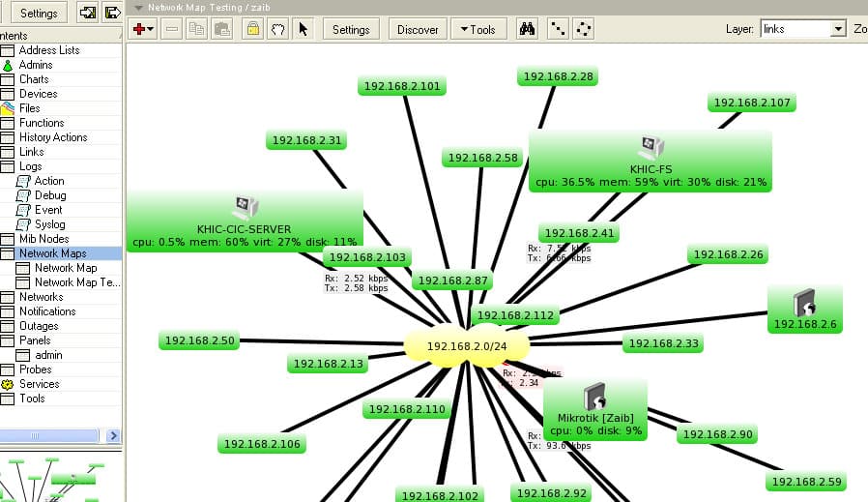
Task: Click the Paste toolbar icon
Action: pos(222,29)
